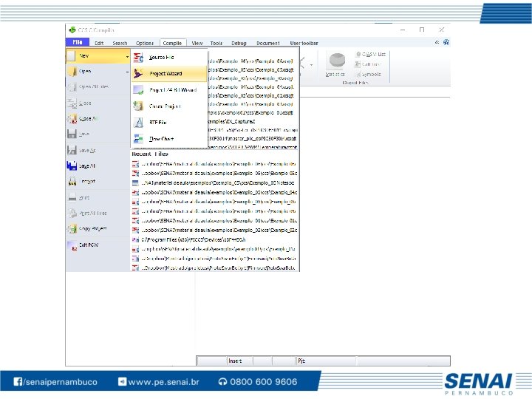Click the Edit PCW label
532x399 pixels.
89,245
